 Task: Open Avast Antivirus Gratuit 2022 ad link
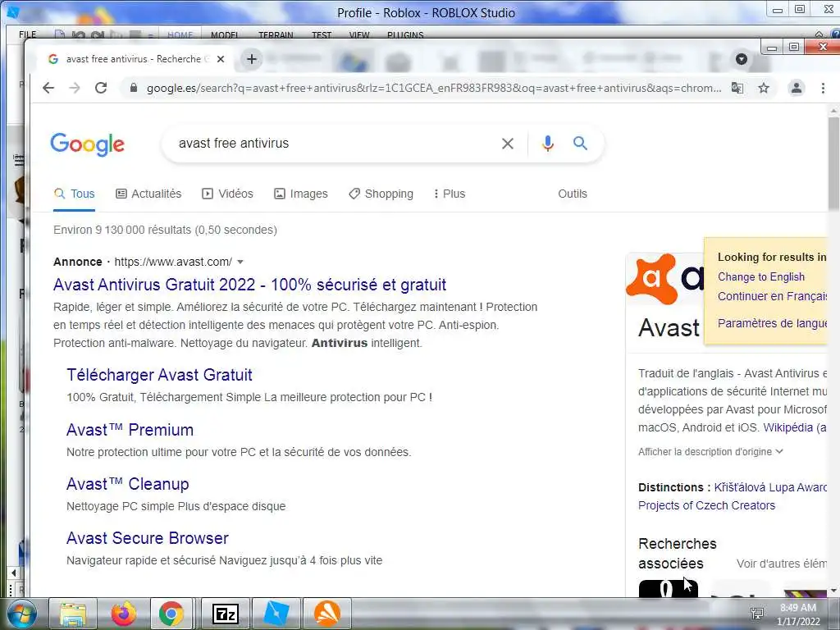click(249, 285)
